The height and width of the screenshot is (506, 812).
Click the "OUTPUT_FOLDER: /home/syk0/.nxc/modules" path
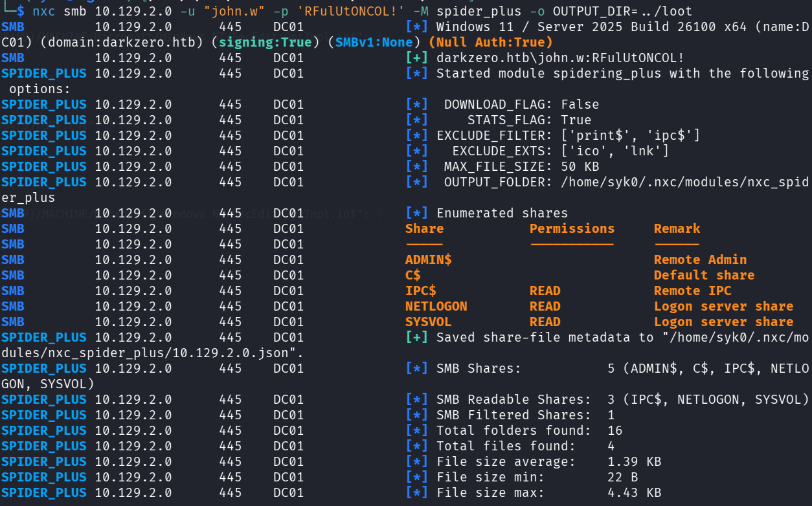(x=627, y=182)
